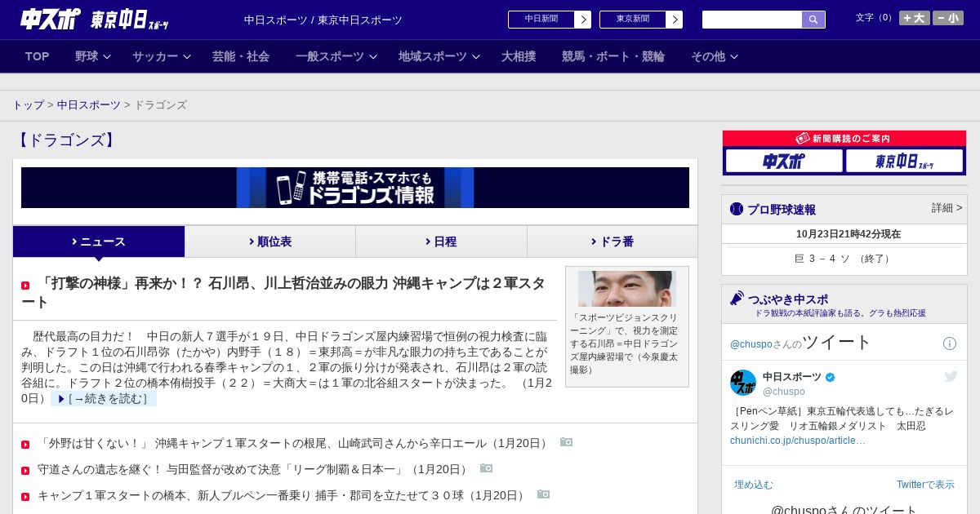
Task: Open article キャンプ1軍スタートの橋本
Action: (283, 495)
